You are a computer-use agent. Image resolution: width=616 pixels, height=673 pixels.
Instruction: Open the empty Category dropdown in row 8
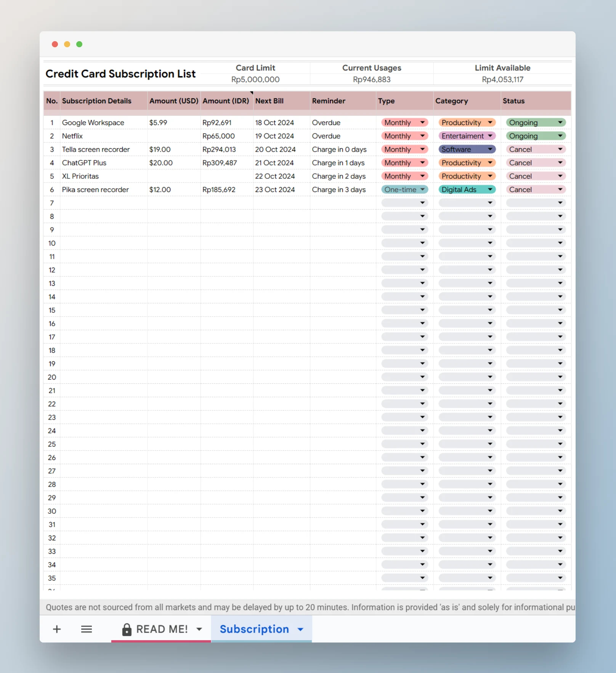467,216
